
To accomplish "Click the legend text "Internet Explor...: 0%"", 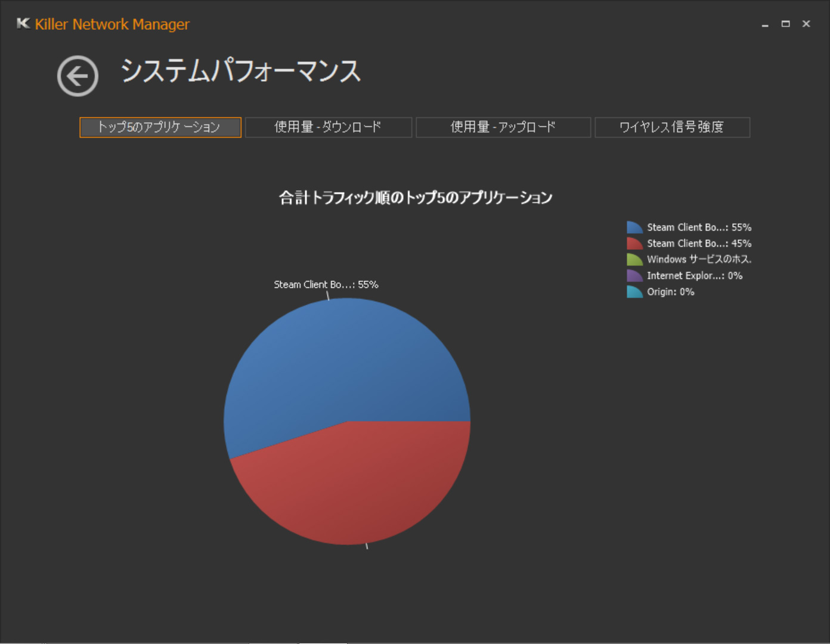I will click(695, 275).
